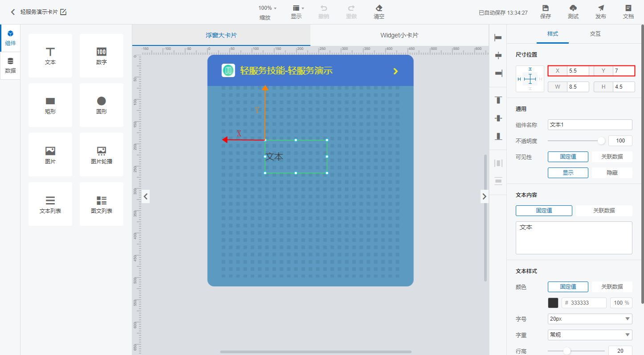Select the 文本列表 text list component
This screenshot has width=644, height=355.
click(x=50, y=204)
